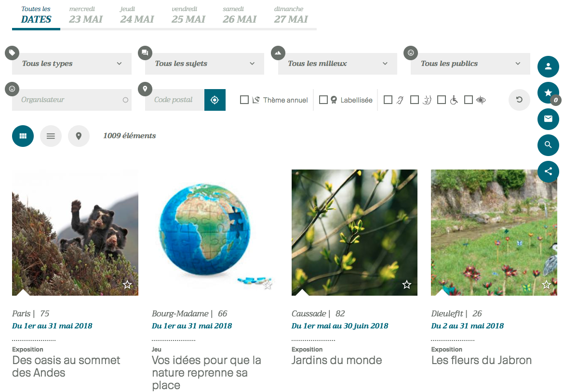Click the Caussade | 82 location text
The height and width of the screenshot is (392, 564).
click(318, 314)
